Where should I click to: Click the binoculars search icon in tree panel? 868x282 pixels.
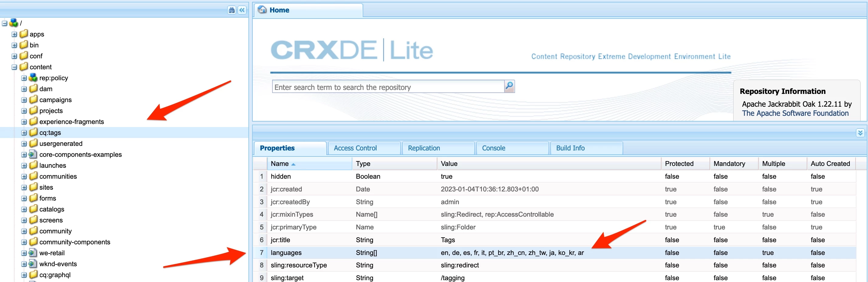[231, 10]
